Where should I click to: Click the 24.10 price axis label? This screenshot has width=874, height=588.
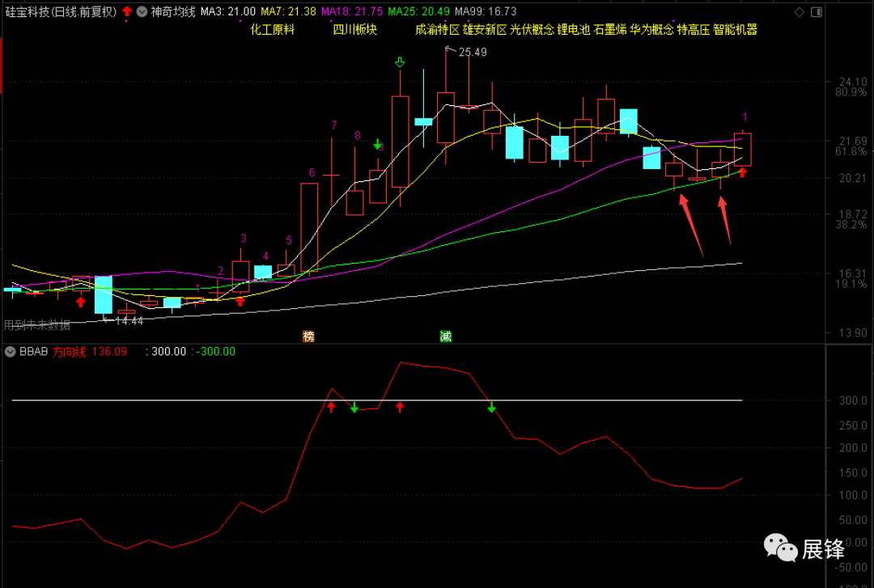point(853,82)
